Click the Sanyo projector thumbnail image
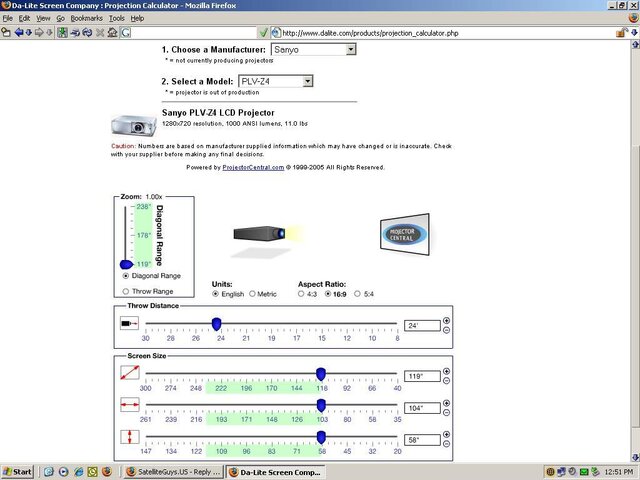The height and width of the screenshot is (480, 640). 133,126
